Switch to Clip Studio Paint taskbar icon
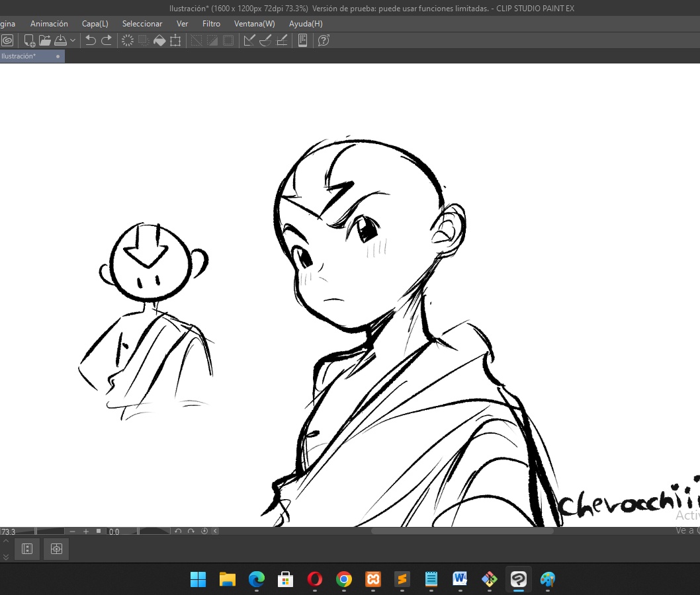This screenshot has width=700, height=595. [519, 579]
